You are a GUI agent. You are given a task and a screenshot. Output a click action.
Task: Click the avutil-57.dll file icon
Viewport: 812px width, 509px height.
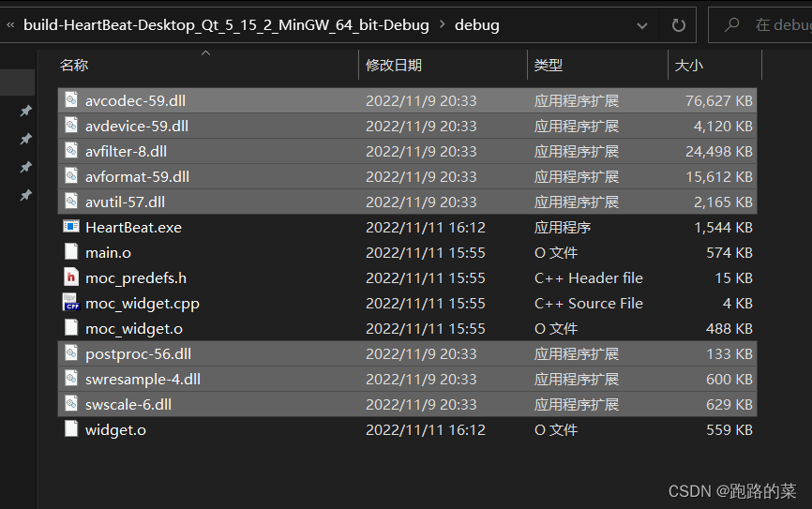71,201
